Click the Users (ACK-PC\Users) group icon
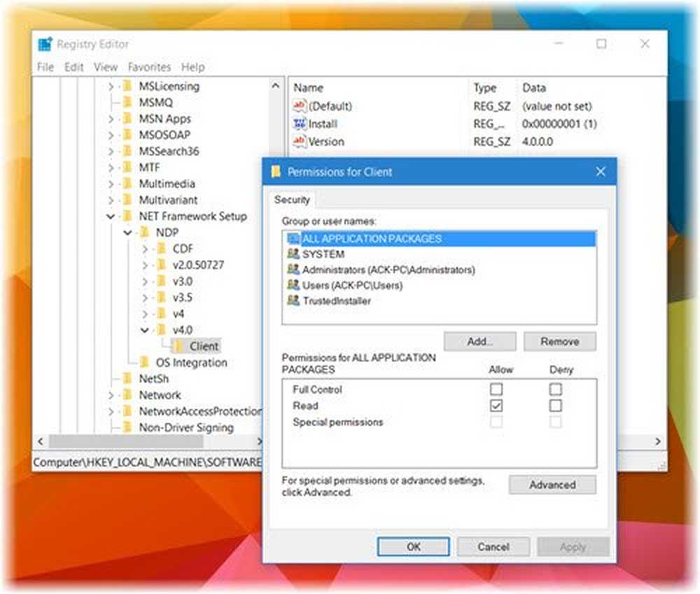Image resolution: width=700 pixels, height=594 pixels. tap(293, 285)
